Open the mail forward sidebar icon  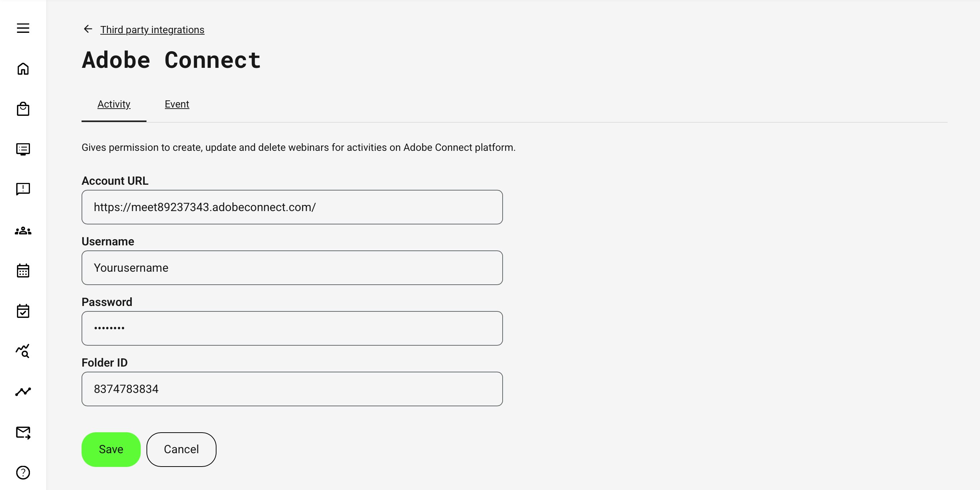23,433
